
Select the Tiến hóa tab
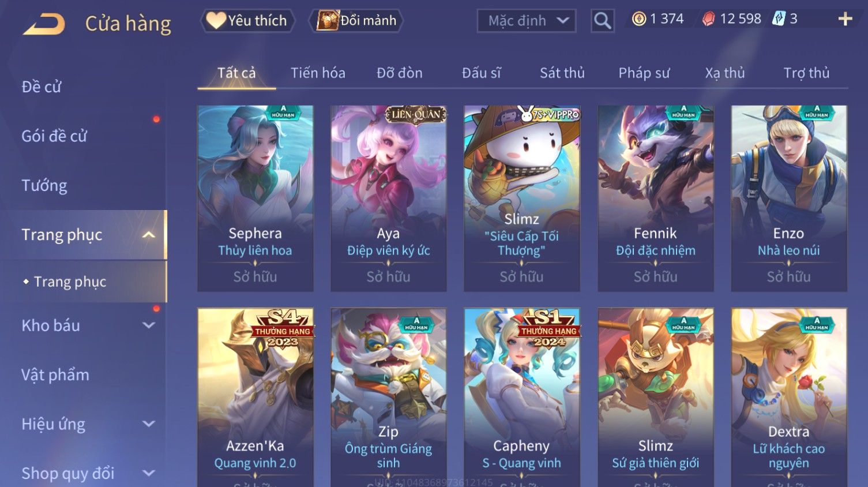pos(318,73)
